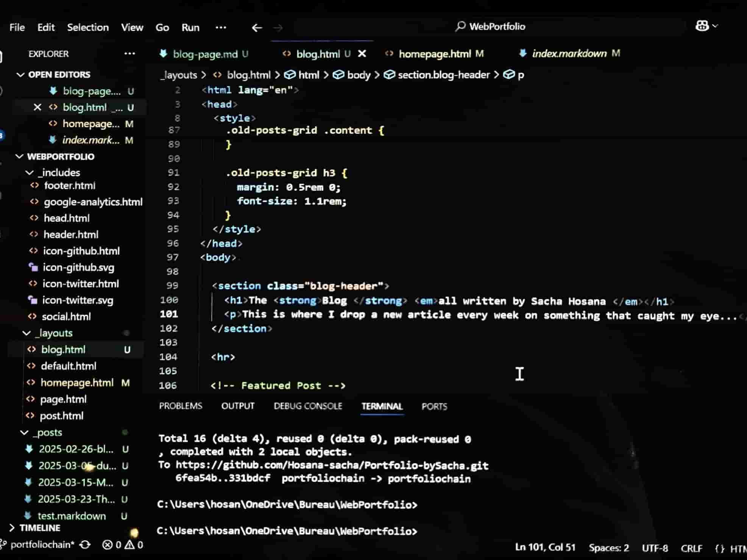Open default.html in the file tree
This screenshot has width=747, height=560.
[69, 366]
